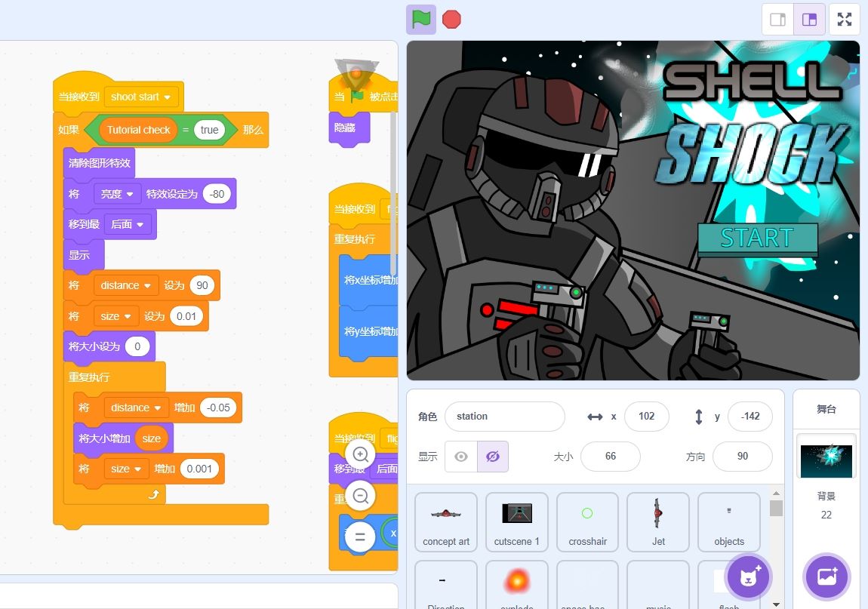Switch to small stage layout
The height and width of the screenshot is (609, 868).
tap(777, 20)
